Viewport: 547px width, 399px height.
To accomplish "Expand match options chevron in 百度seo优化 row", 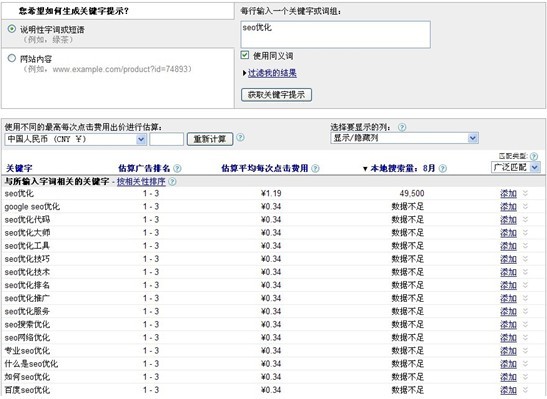I will click(x=525, y=390).
